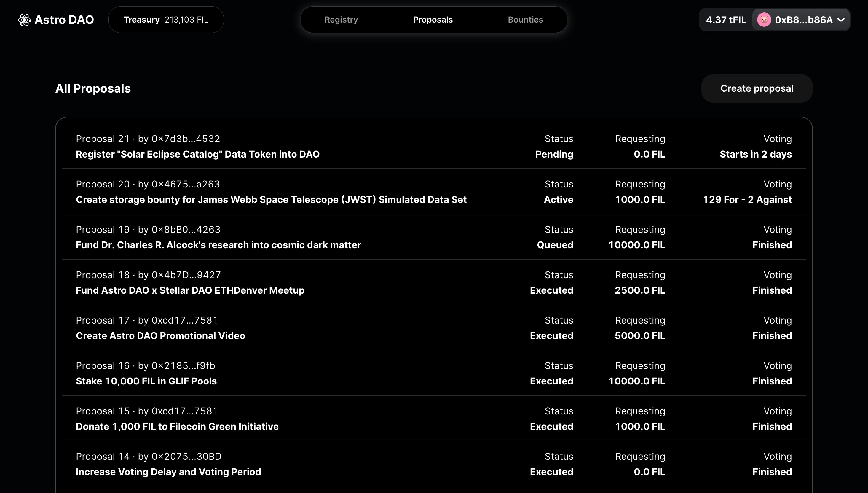The height and width of the screenshot is (493, 868).
Task: Open Filecoin Green Initiative donation proposal
Action: tap(177, 427)
